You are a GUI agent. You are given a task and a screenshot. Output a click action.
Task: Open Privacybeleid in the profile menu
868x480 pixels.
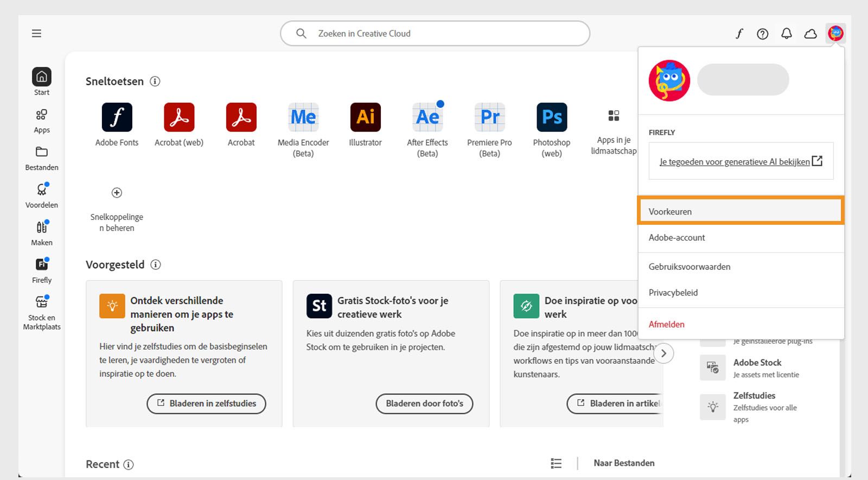coord(741,293)
